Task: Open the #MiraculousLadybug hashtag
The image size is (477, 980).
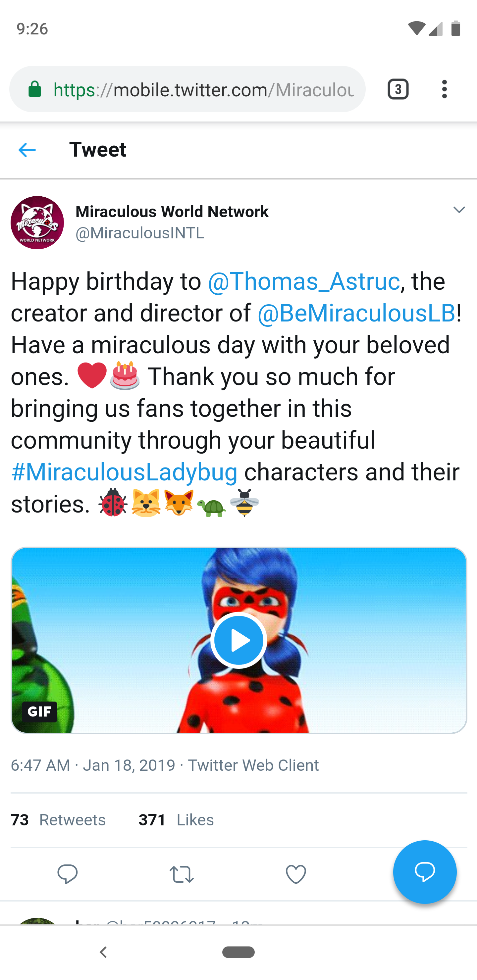Action: (x=125, y=472)
